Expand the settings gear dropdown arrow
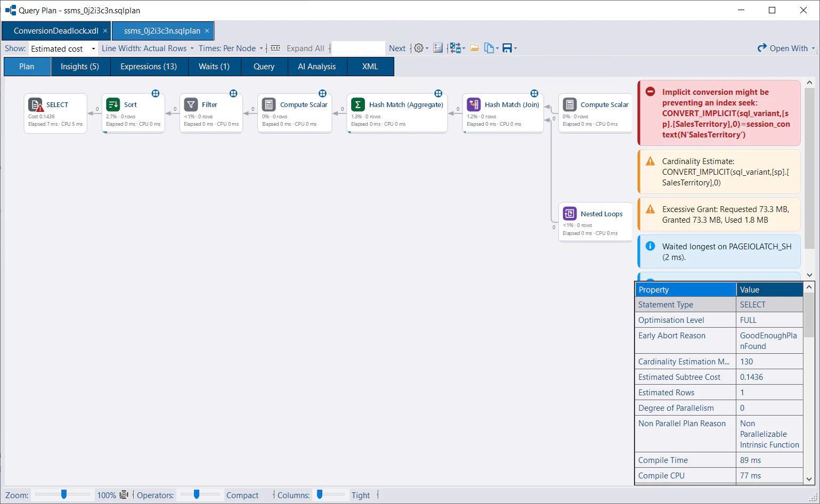Viewport: 820px width, 504px height. tap(427, 48)
